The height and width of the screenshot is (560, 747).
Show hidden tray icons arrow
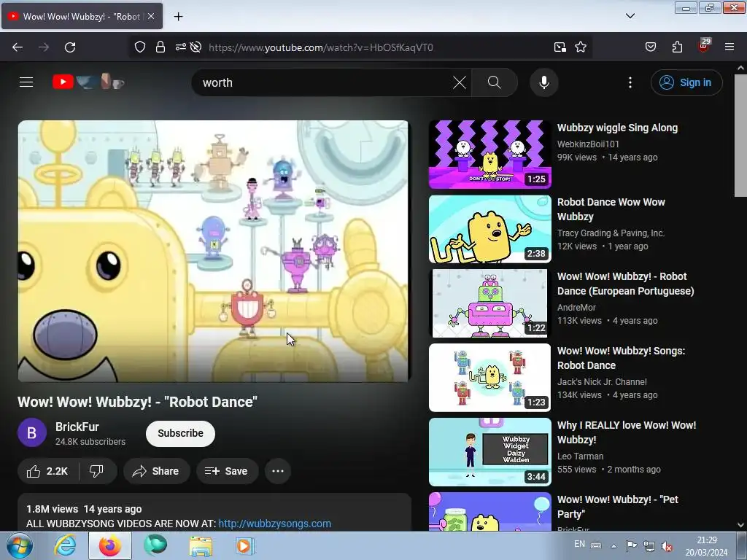[614, 545]
